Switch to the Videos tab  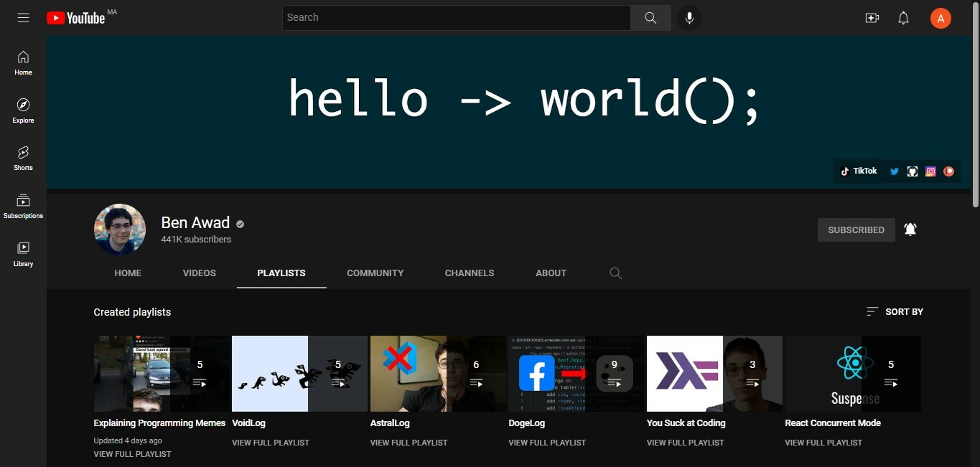click(199, 273)
